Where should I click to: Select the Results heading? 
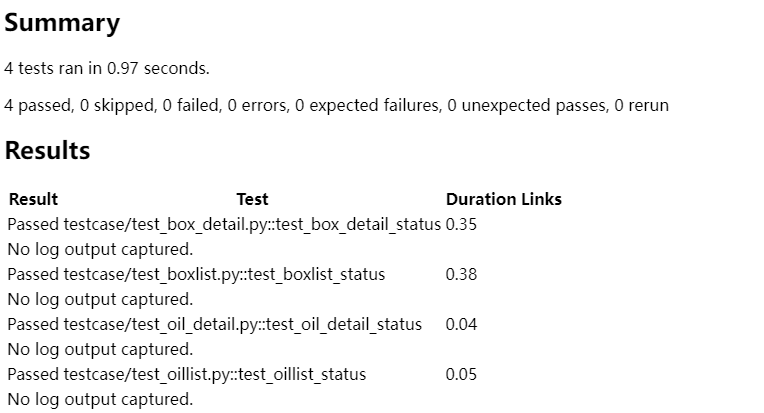tap(47, 150)
